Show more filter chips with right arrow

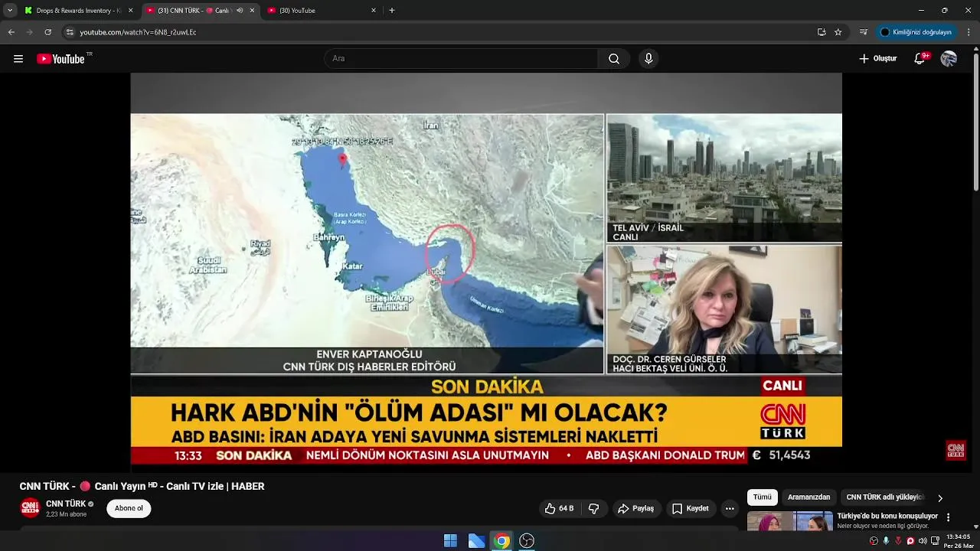pos(940,498)
